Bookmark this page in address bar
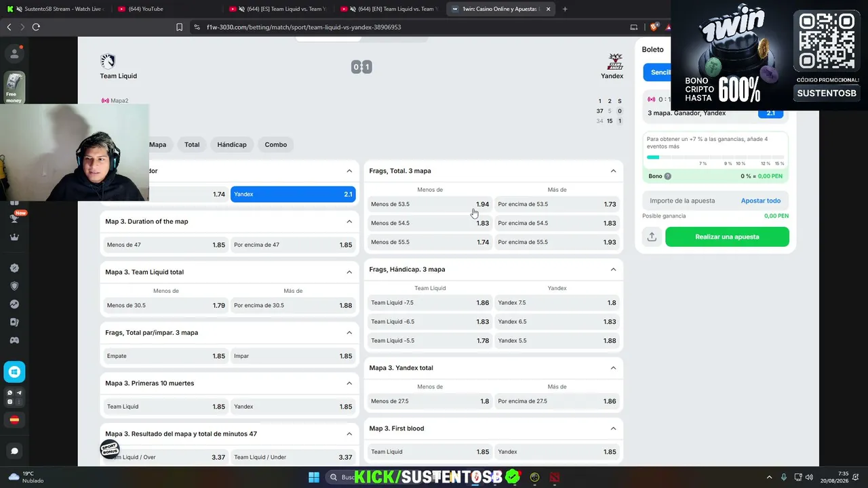The image size is (868, 488). (x=179, y=27)
